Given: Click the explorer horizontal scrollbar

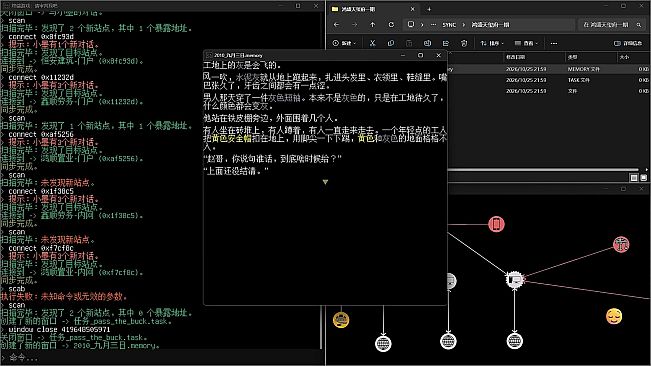Looking at the screenshot, I should tap(543, 169).
